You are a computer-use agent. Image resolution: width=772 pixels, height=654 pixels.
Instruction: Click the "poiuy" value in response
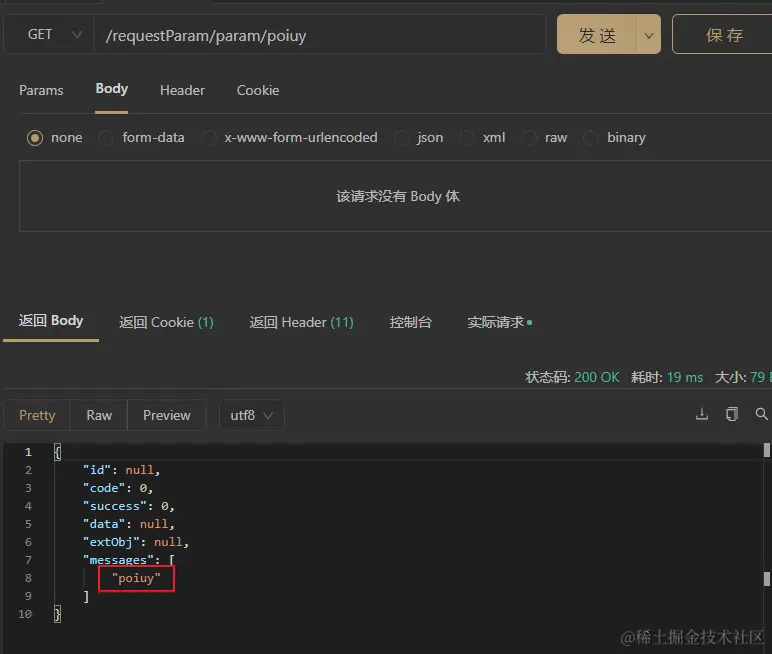(x=136, y=578)
